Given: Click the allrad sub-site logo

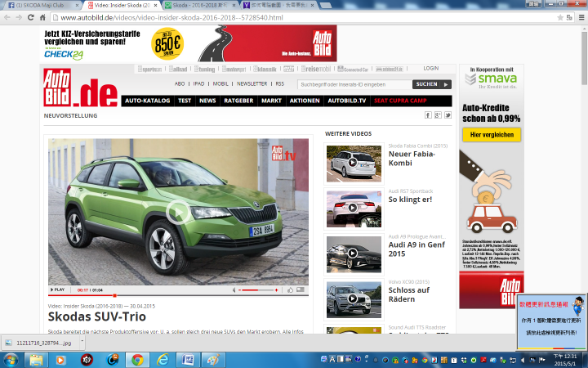Looking at the screenshot, I should (178, 69).
